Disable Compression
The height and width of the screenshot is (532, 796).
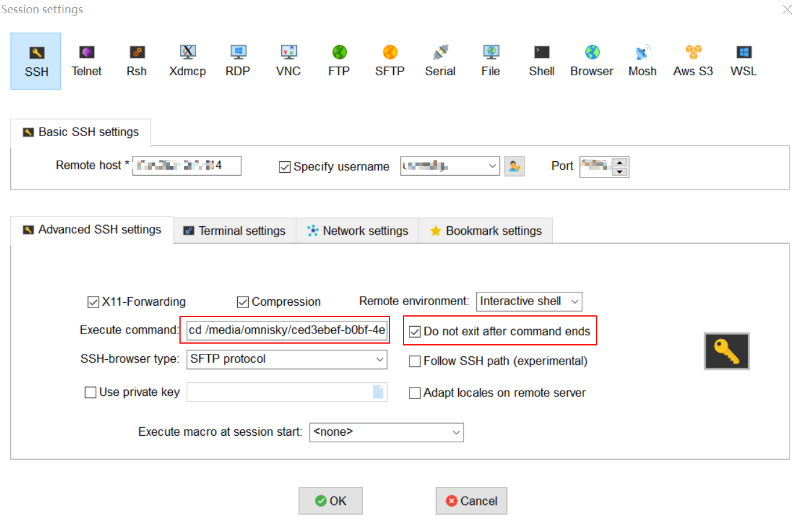click(243, 302)
